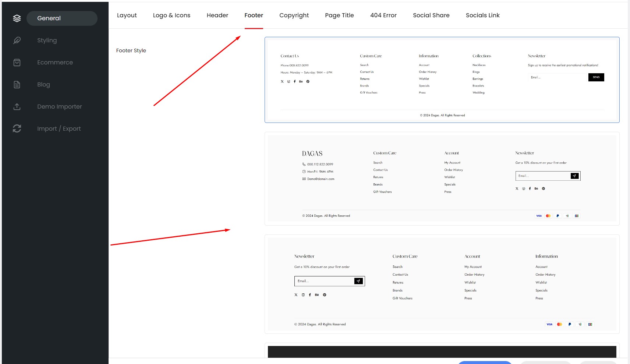This screenshot has height=364, width=630.
Task: Switch to the Logo & Icons tab
Action: [x=171, y=15]
